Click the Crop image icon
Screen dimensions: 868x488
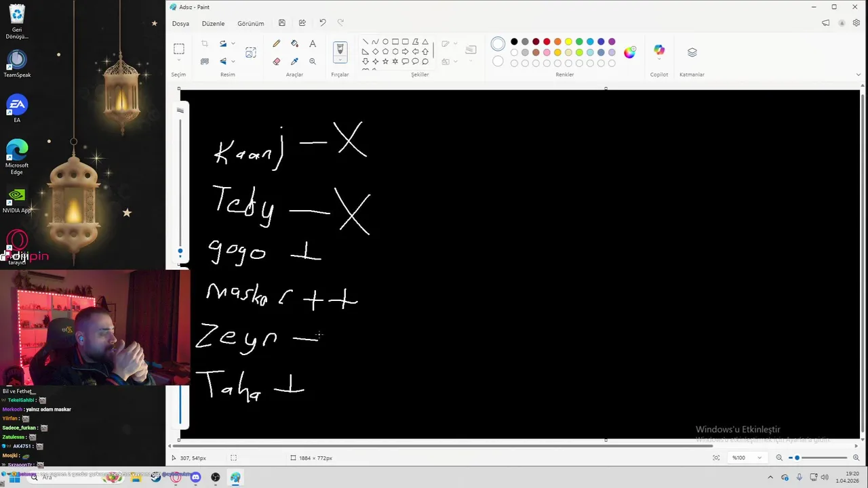coord(205,43)
